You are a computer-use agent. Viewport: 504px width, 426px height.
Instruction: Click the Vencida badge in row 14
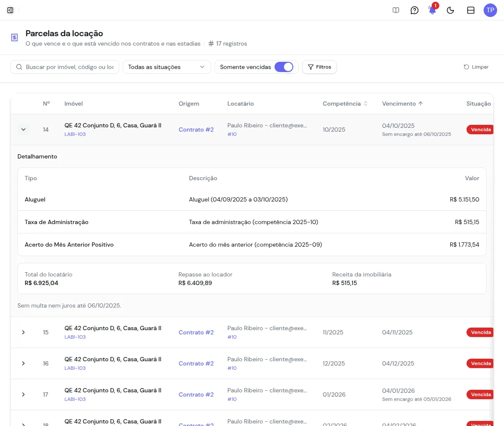click(x=481, y=130)
